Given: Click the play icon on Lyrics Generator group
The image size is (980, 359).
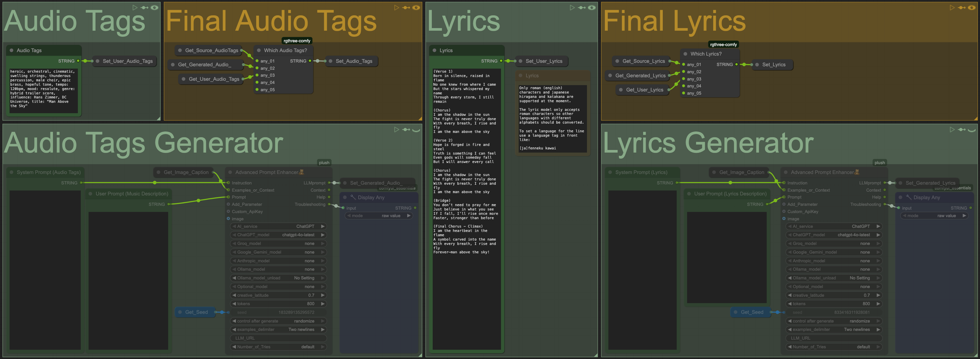Looking at the screenshot, I should coord(952,129).
